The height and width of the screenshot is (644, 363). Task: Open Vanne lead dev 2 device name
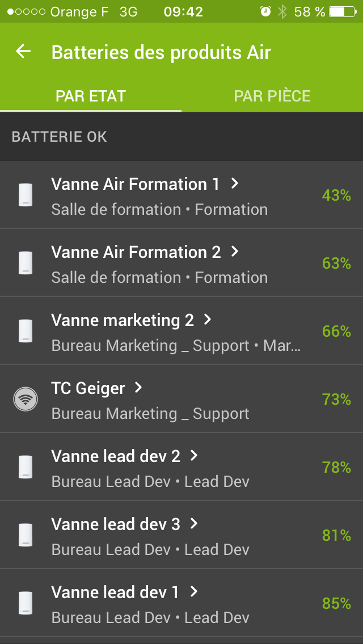click(116, 456)
